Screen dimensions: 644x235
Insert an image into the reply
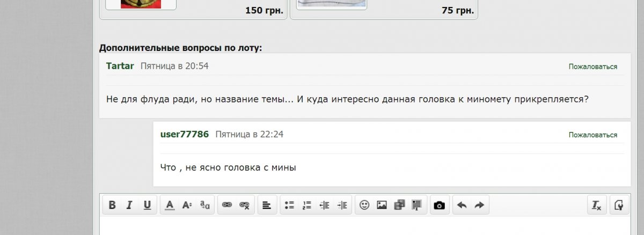(x=382, y=205)
